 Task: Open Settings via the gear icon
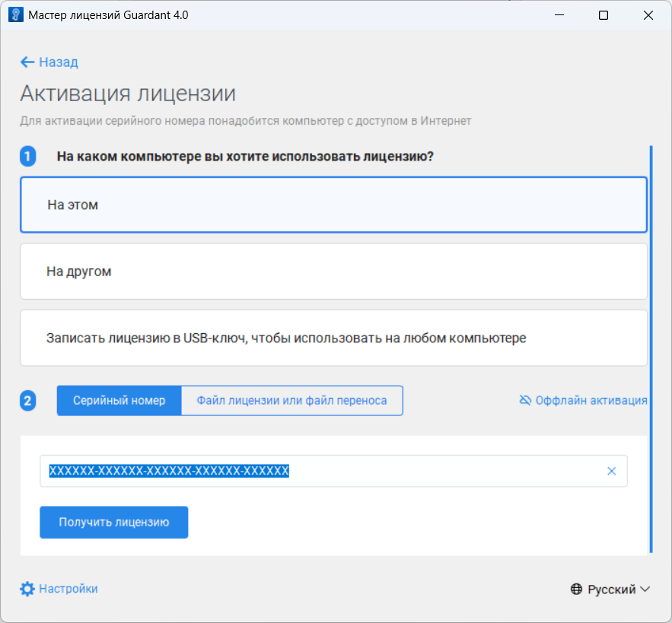point(27,589)
